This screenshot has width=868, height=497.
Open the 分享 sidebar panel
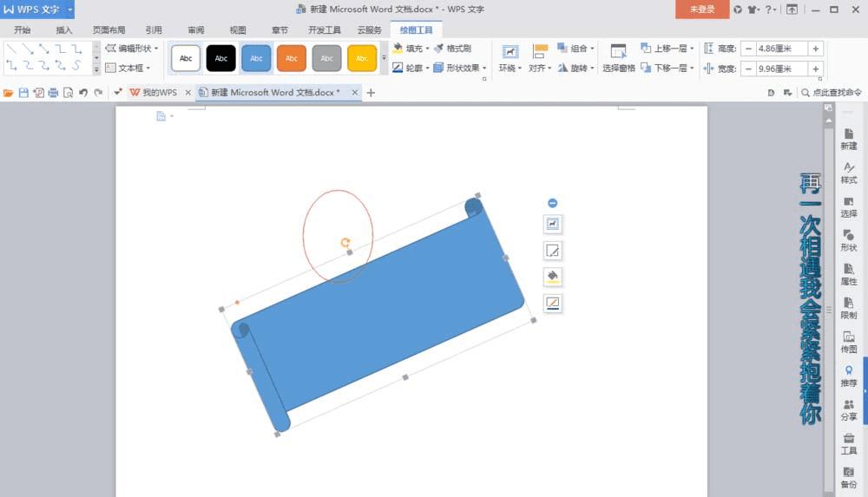pos(849,410)
